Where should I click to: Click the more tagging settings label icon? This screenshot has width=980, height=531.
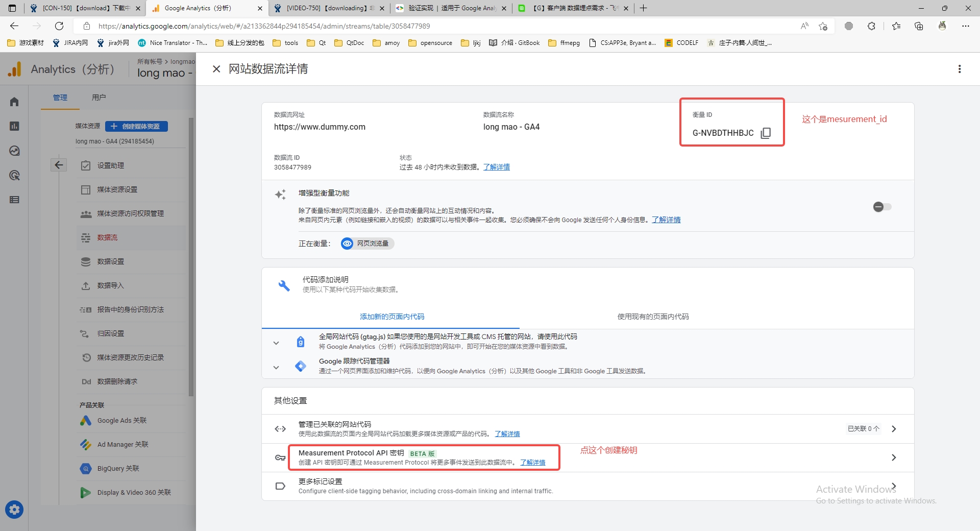[x=280, y=486]
